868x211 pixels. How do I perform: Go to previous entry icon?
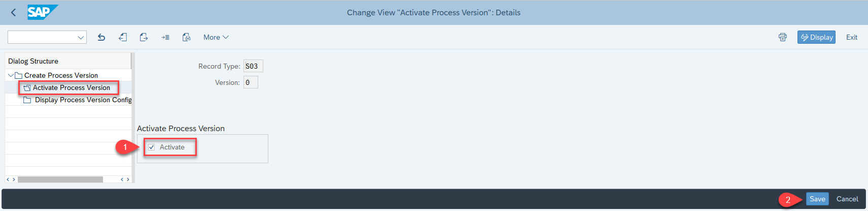point(123,37)
